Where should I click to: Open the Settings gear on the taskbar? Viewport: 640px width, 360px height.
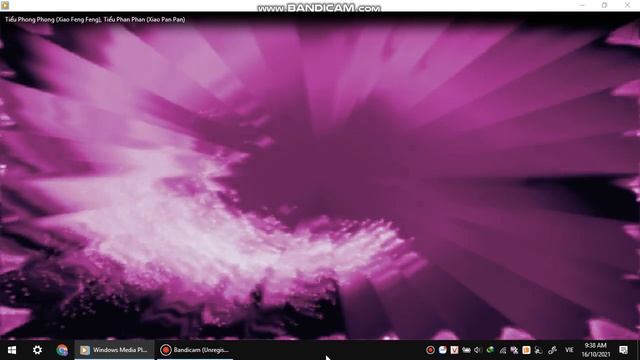37,350
